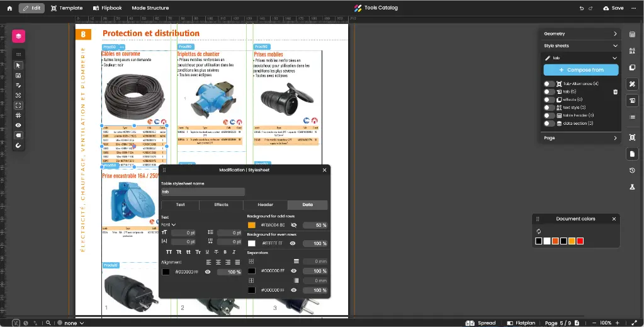This screenshot has height=327, width=644.
Task: Toggle the grid hash tool
Action: (x=18, y=115)
